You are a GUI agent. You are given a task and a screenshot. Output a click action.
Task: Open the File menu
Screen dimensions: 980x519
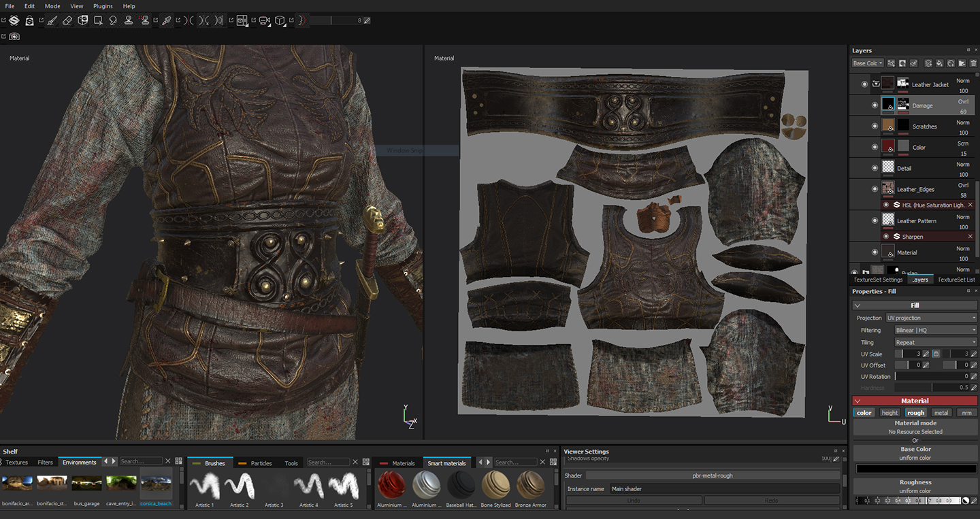[x=10, y=6]
